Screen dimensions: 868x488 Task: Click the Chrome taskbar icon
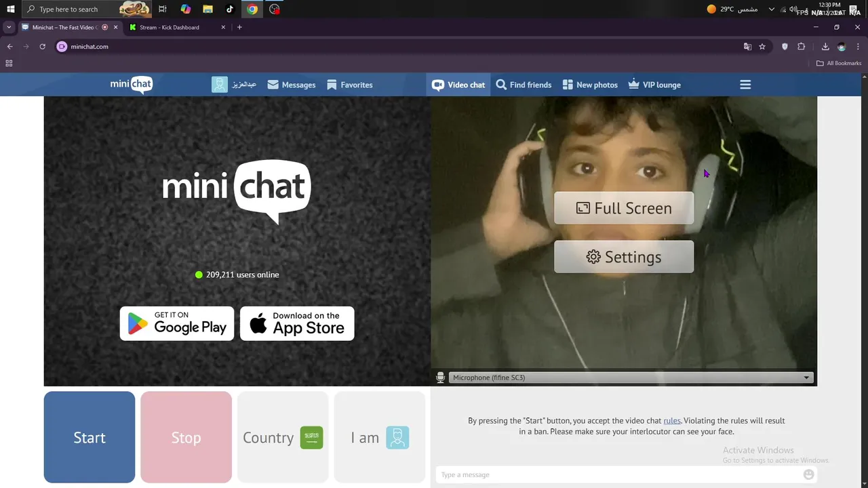pyautogui.click(x=252, y=9)
